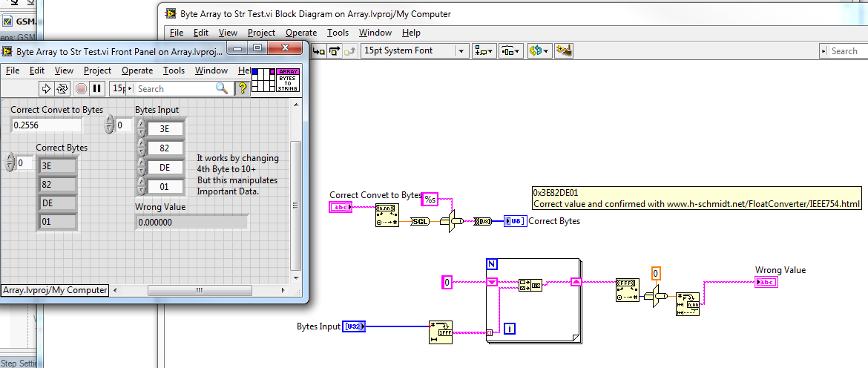The height and width of the screenshot is (368, 868).
Task: Select the Correct Convet to Bytes string terminal
Action: (341, 207)
